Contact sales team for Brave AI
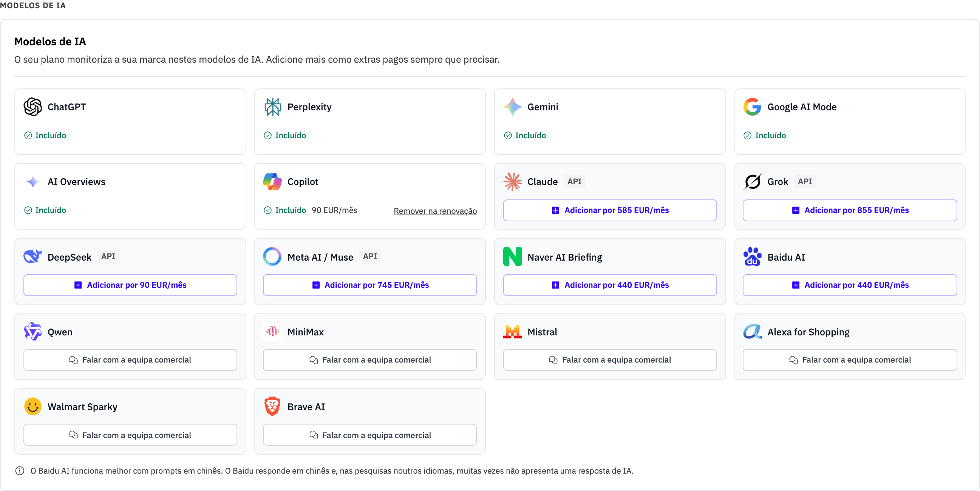 pos(370,435)
